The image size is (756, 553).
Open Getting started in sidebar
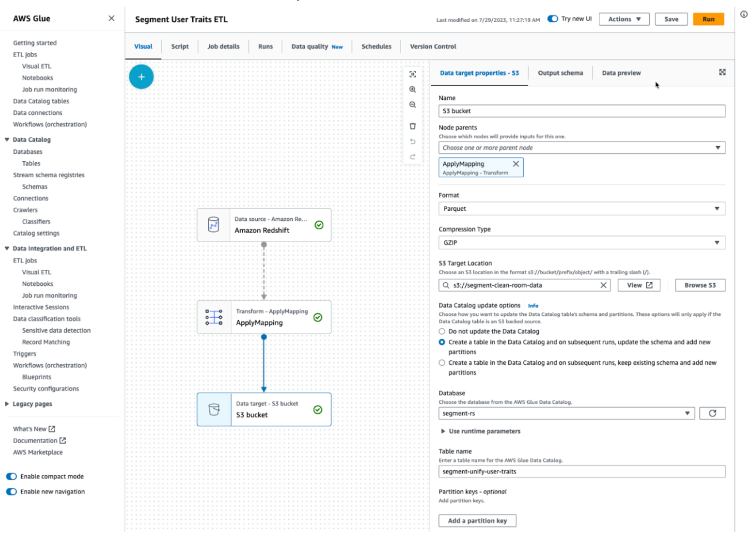tap(35, 43)
